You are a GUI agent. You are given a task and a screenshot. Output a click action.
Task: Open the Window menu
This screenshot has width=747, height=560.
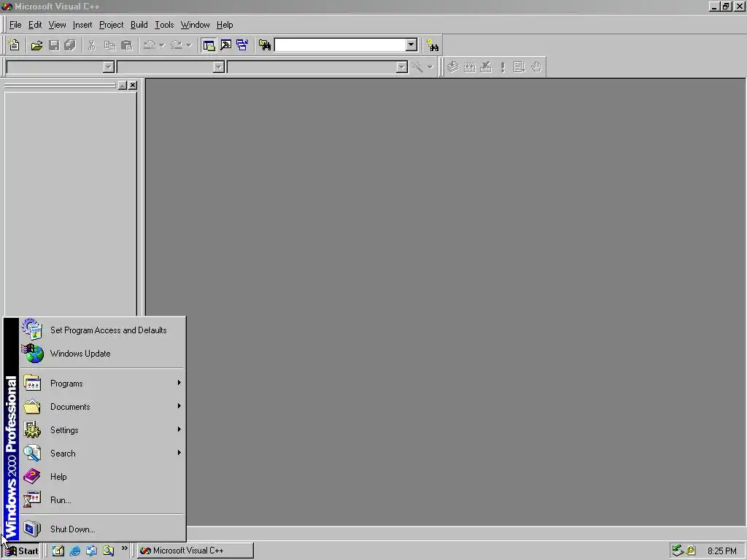click(x=195, y=25)
